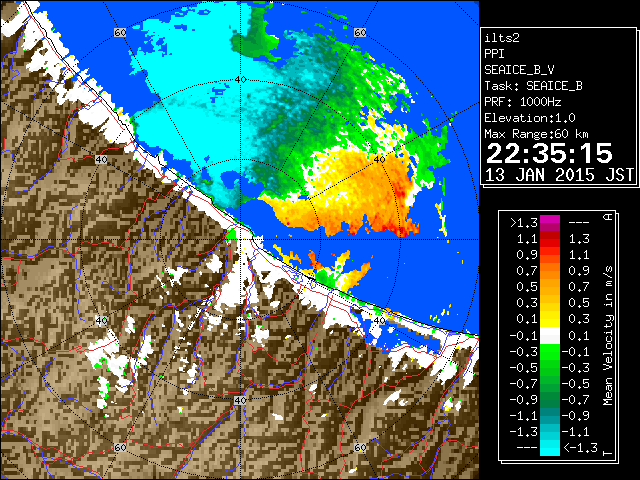Click the '40' range ring label due north
The height and width of the screenshot is (480, 640).
pyautogui.click(x=241, y=80)
